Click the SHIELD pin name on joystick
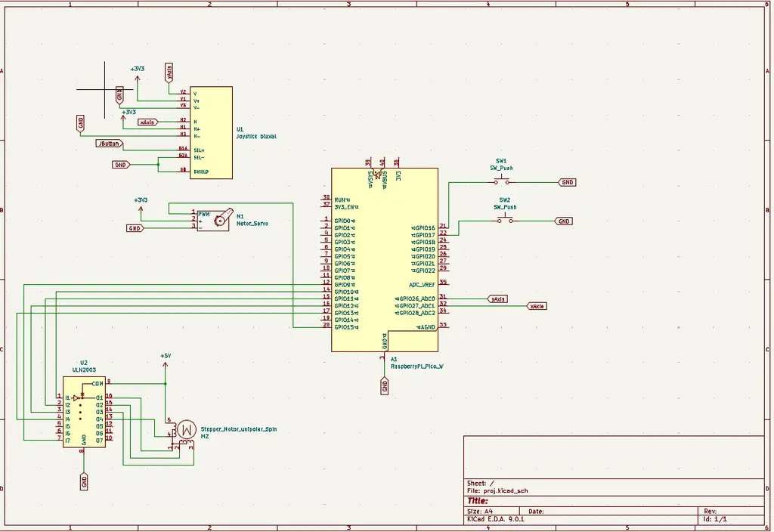Screen dimensions: 774x532 click(x=201, y=172)
